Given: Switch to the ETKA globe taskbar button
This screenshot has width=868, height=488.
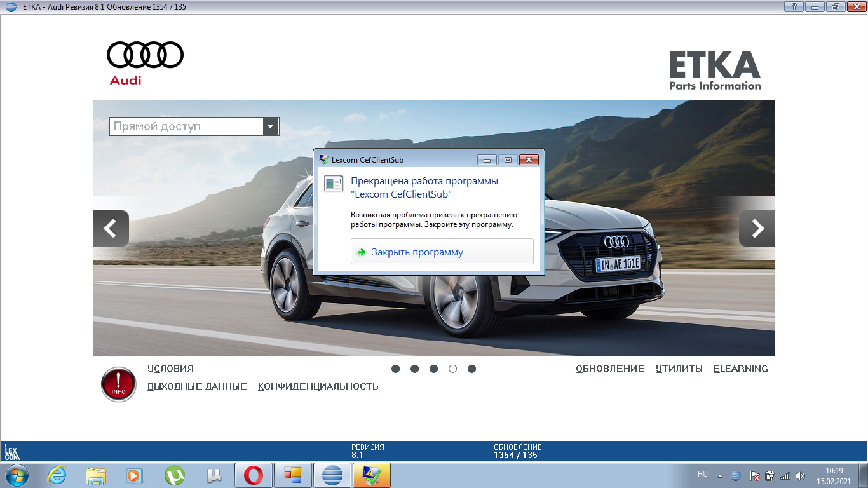Looking at the screenshot, I should coord(332,475).
